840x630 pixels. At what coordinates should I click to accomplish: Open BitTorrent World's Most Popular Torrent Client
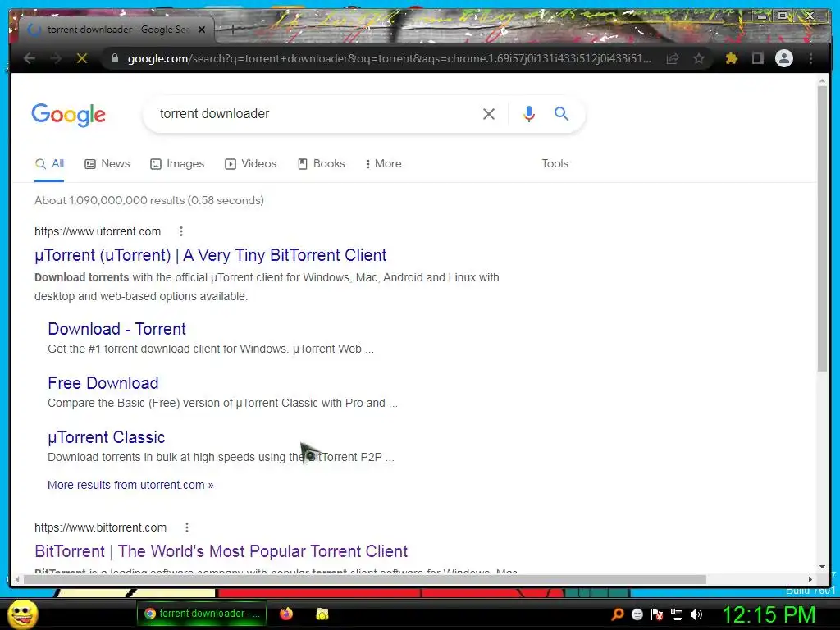(221, 551)
